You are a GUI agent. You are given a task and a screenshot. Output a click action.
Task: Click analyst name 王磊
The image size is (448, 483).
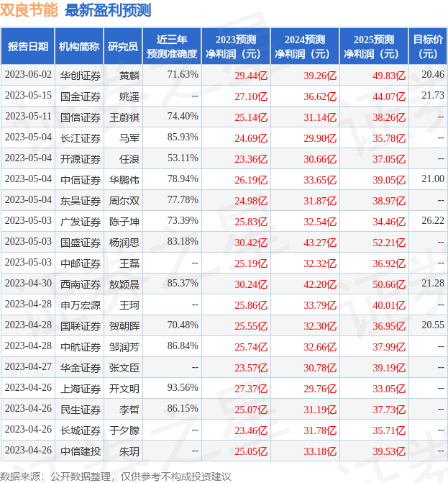pyautogui.click(x=129, y=263)
